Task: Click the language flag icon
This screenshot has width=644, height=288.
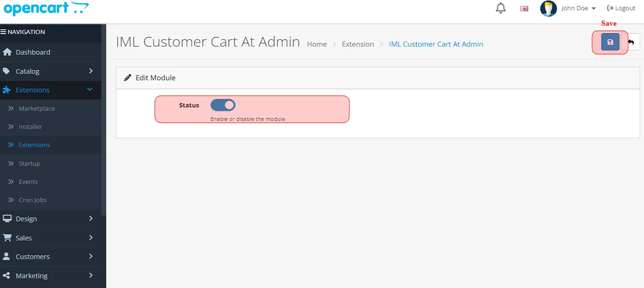Action: pyautogui.click(x=524, y=9)
